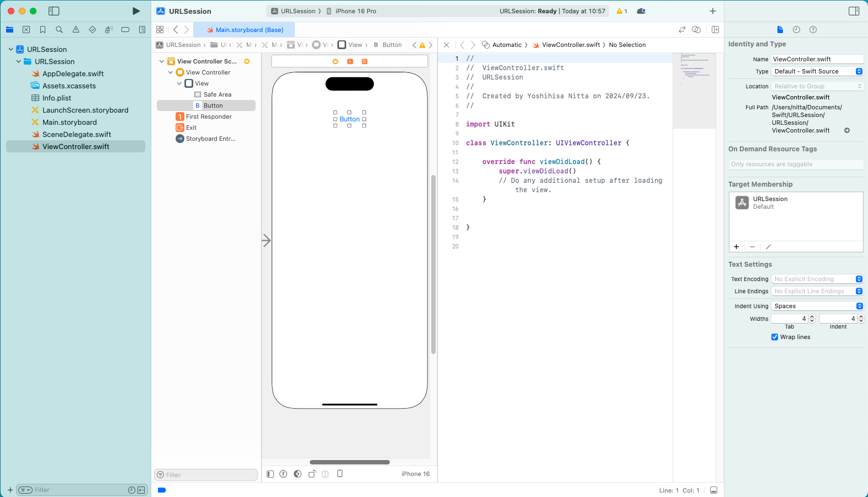
Task: Click the document outline Filter field
Action: pyautogui.click(x=207, y=475)
